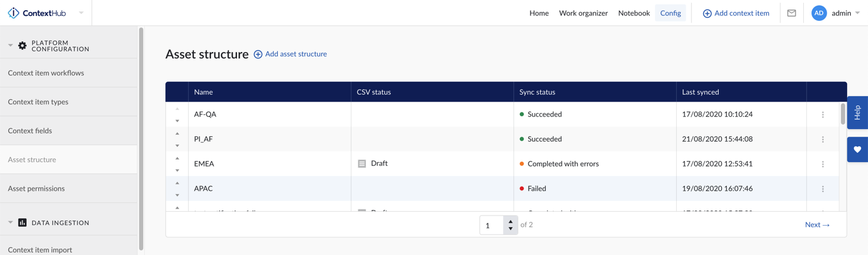The height and width of the screenshot is (255, 868).
Task: Move EMEA row up with arrow
Action: [177, 158]
